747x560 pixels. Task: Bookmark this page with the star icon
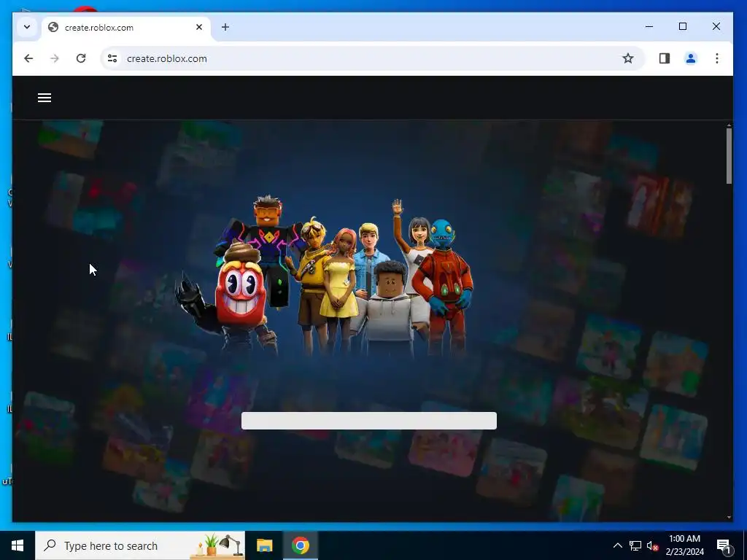[x=628, y=58]
